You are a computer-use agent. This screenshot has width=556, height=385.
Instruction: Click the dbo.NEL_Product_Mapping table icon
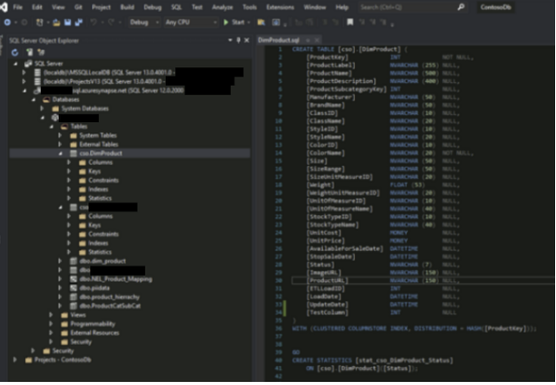coord(73,279)
